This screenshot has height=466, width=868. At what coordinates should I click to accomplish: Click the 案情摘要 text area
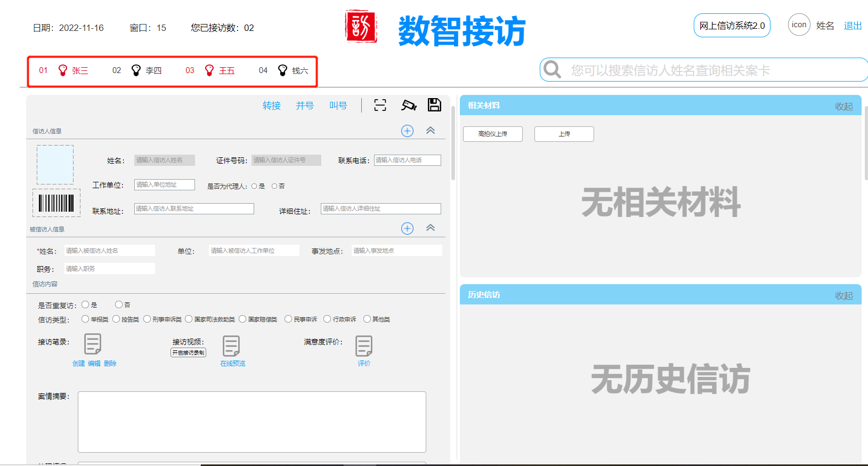click(x=252, y=422)
